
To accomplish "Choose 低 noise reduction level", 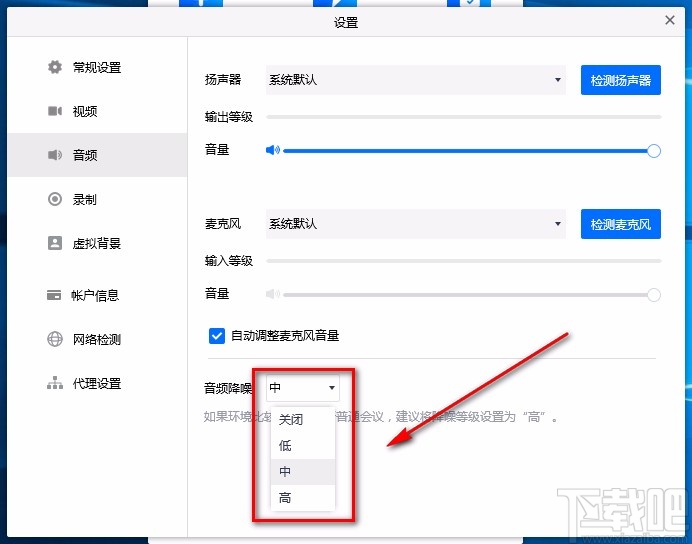I will tap(303, 446).
